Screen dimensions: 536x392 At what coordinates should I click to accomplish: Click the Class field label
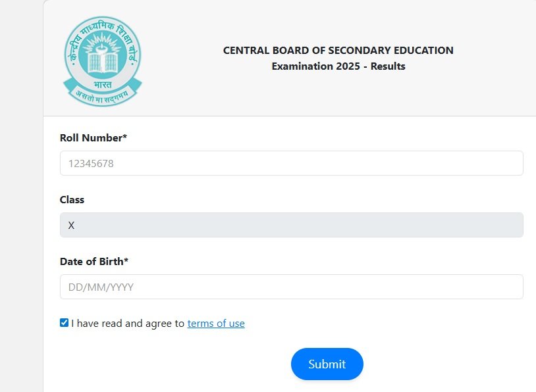(72, 199)
